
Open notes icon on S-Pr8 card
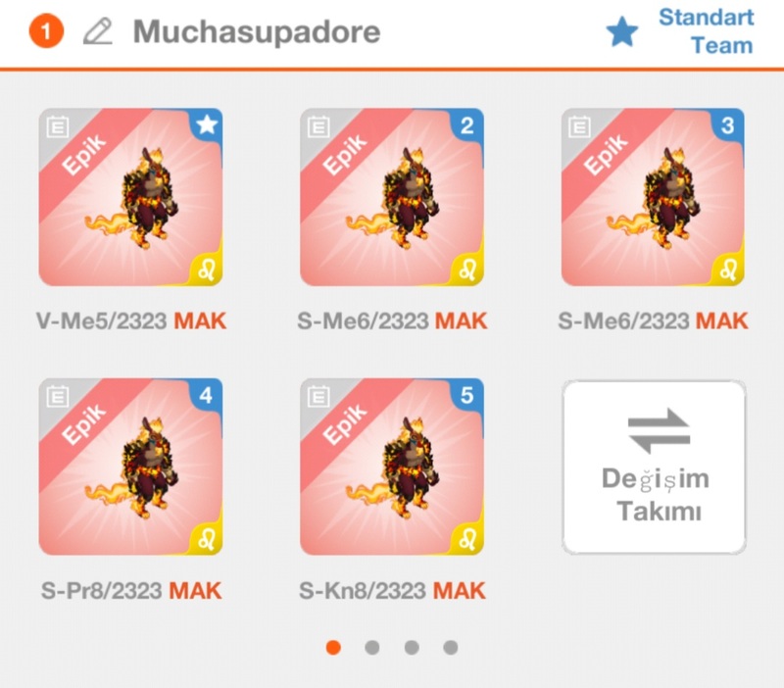pos(58,397)
